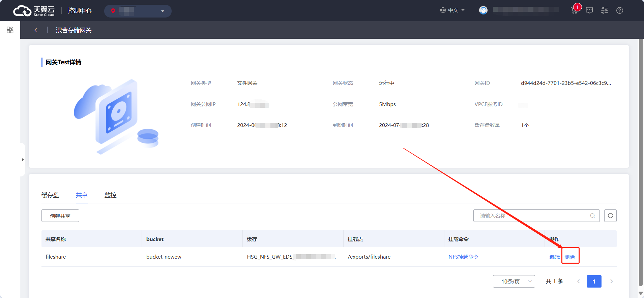This screenshot has height=298, width=644.
Task: Click the 挂载命令 column header
Action: pyautogui.click(x=459, y=239)
